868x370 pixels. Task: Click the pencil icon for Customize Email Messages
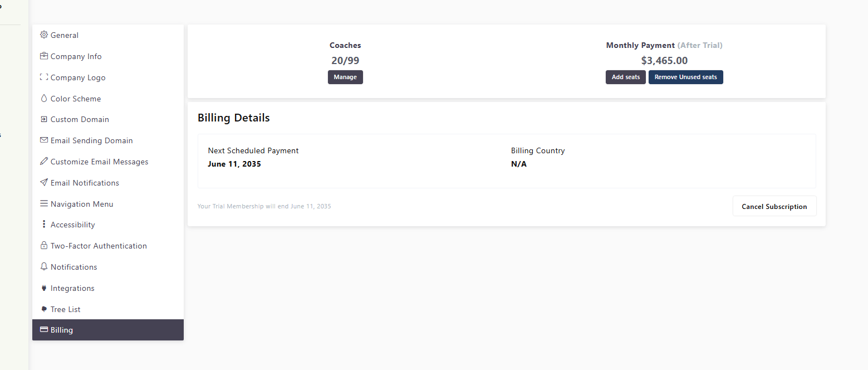pos(44,162)
